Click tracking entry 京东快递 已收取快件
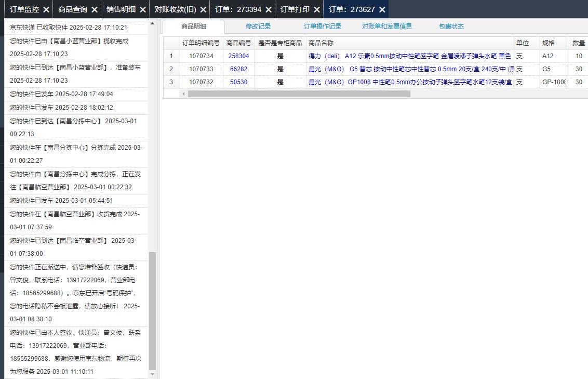 click(76, 28)
